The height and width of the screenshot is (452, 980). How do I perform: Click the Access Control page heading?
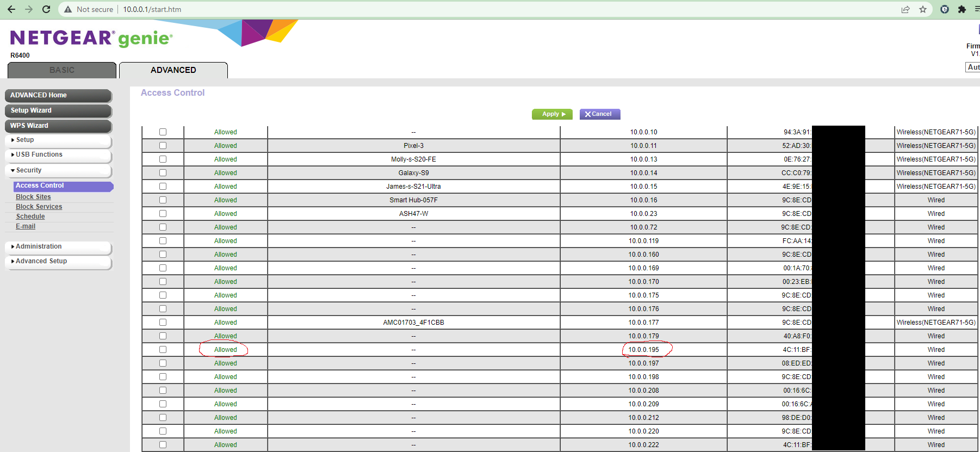pyautogui.click(x=172, y=93)
